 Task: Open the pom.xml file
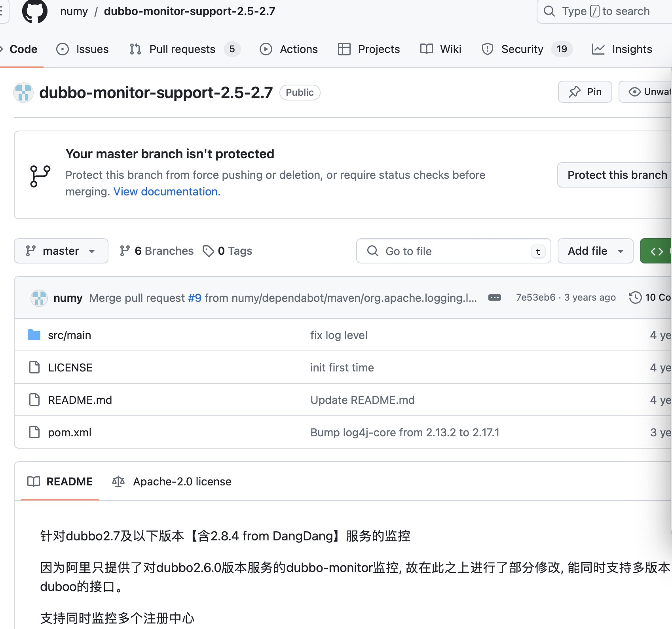click(x=70, y=432)
